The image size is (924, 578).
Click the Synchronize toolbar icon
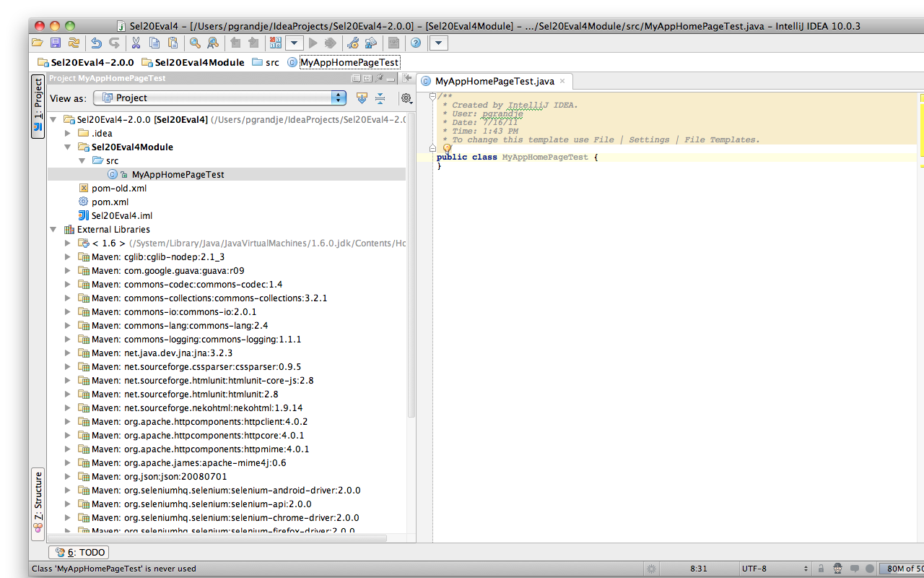point(74,43)
